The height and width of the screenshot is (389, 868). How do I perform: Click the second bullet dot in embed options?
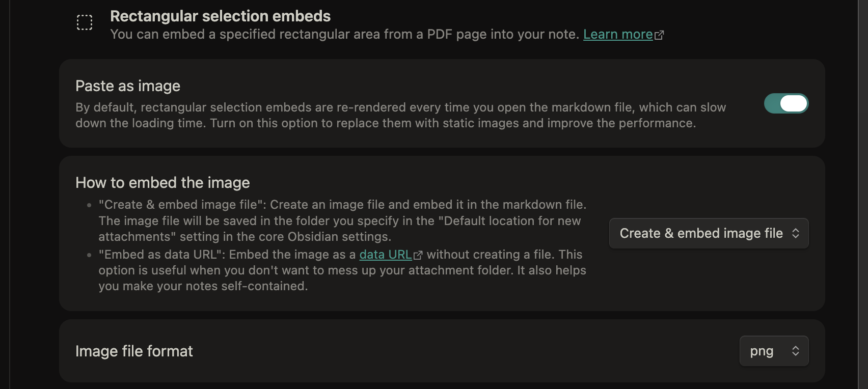click(89, 255)
